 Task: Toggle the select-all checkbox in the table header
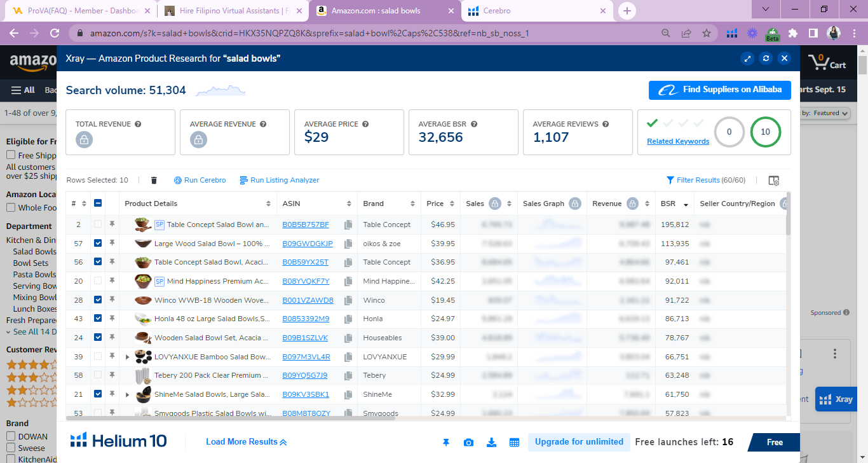[x=98, y=204]
